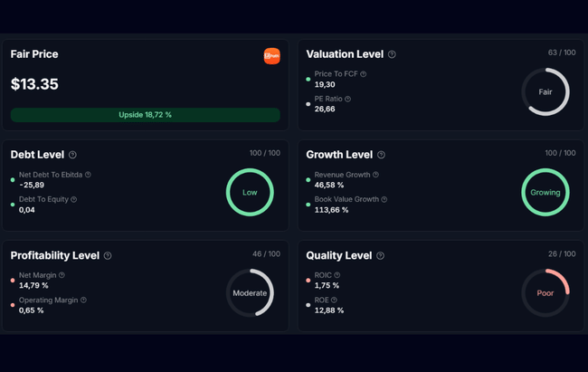The image size is (588, 372).
Task: Open the Price To FCF info tooltip
Action: (364, 74)
